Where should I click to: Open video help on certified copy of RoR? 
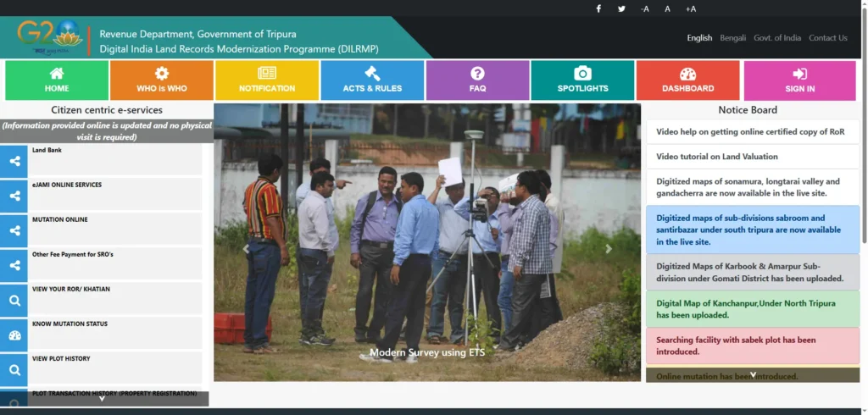click(x=753, y=131)
